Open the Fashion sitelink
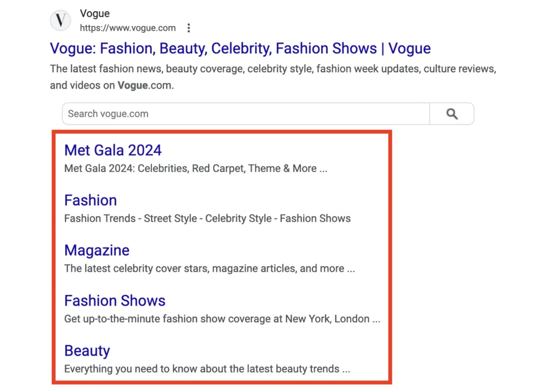 pos(90,200)
